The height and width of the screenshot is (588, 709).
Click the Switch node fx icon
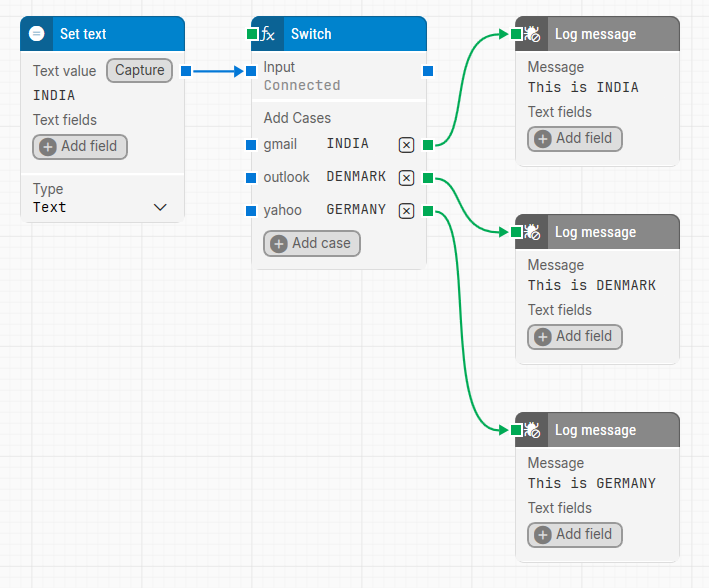(x=268, y=34)
